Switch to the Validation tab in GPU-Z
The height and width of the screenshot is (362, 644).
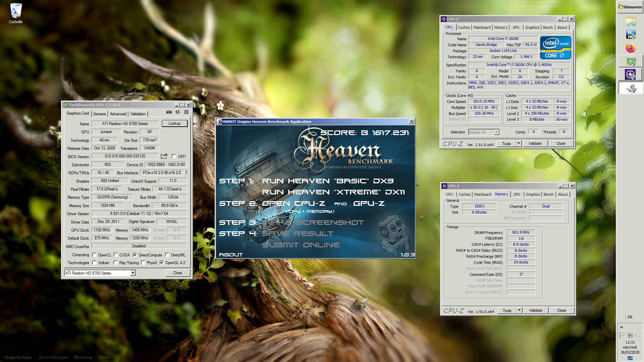138,114
